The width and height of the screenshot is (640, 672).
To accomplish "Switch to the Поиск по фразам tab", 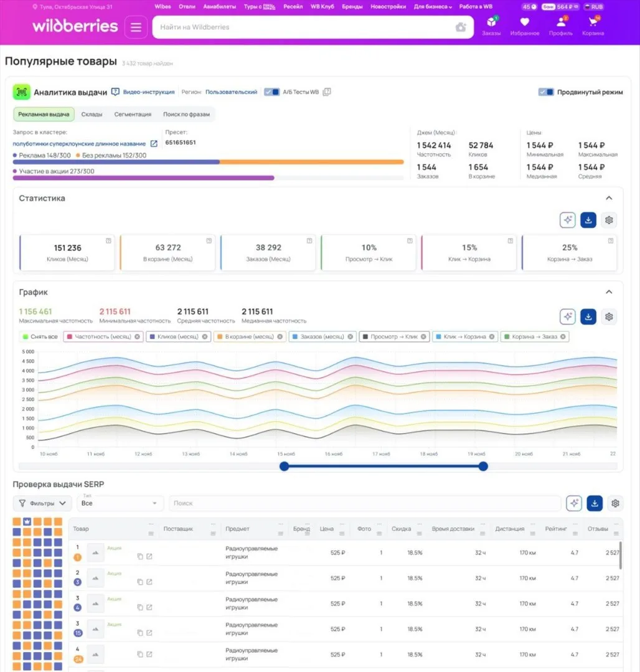I will pyautogui.click(x=186, y=115).
